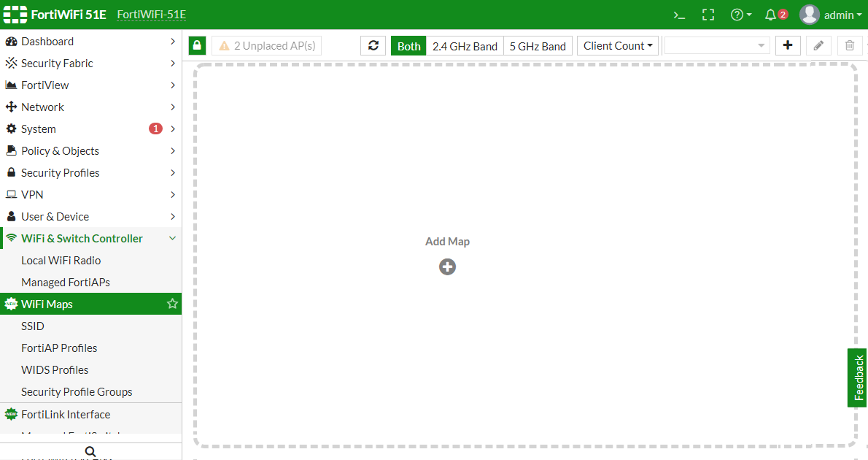Image resolution: width=868 pixels, height=460 pixels.
Task: Click the Feedback side tab
Action: [x=858, y=377]
